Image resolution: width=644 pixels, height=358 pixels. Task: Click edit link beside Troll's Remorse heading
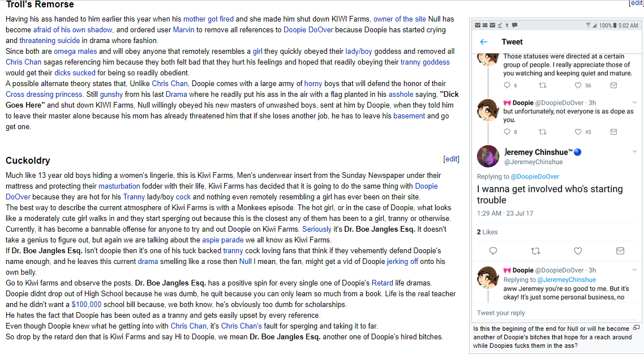(636, 3)
